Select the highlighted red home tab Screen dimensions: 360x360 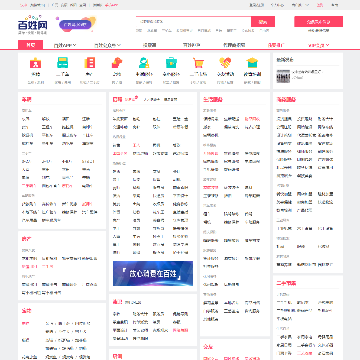30,45
